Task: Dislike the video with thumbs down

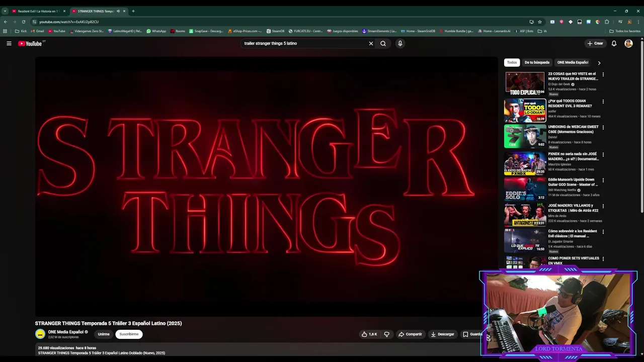Action: (386, 334)
